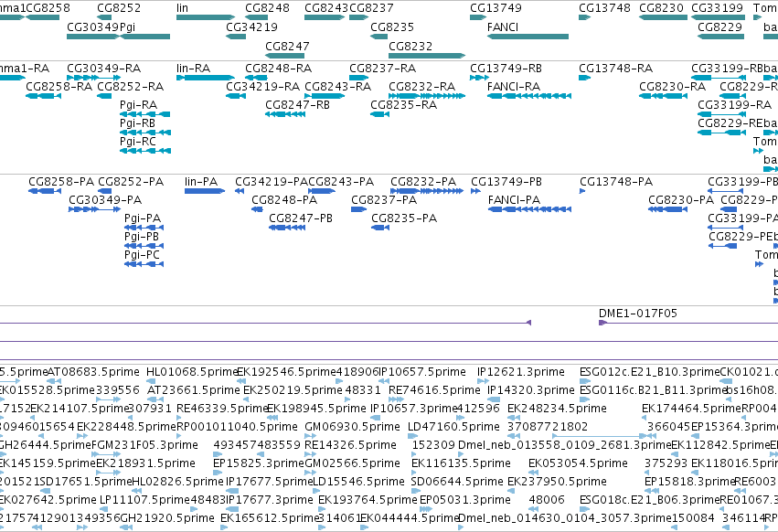Open the CG34219 gene label
778x532 pixels.
click(x=252, y=27)
